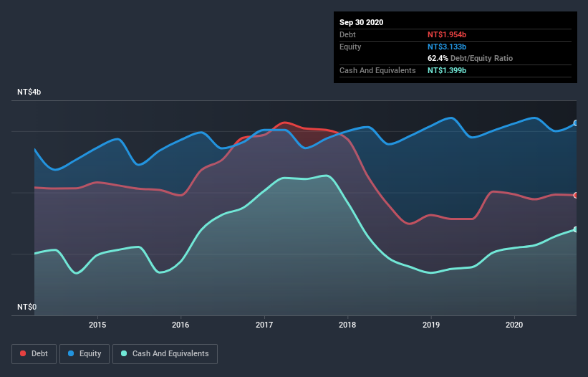The width and height of the screenshot is (588, 377).
Task: Click the teal Cash endpoint marker
Action: click(576, 229)
